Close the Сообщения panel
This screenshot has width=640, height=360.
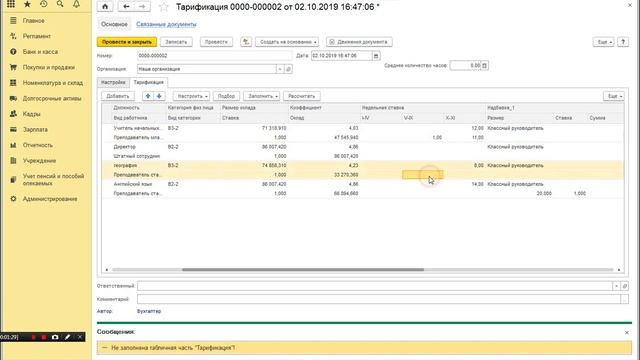[x=627, y=333]
